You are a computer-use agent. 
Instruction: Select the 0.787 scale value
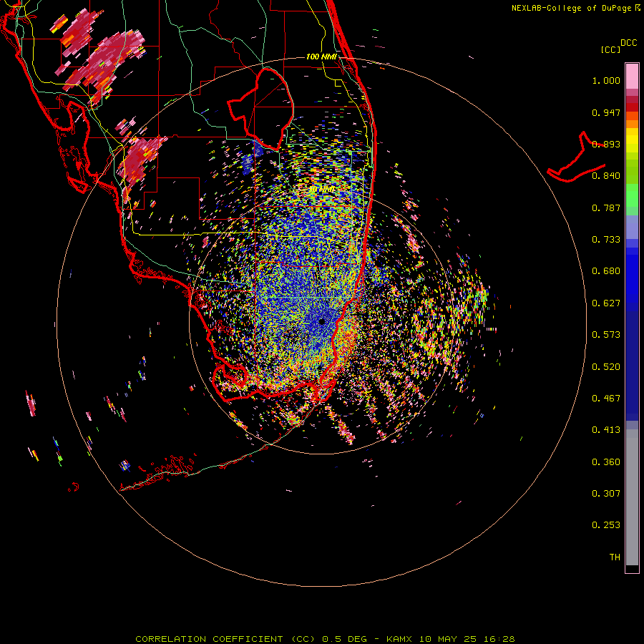(606, 208)
